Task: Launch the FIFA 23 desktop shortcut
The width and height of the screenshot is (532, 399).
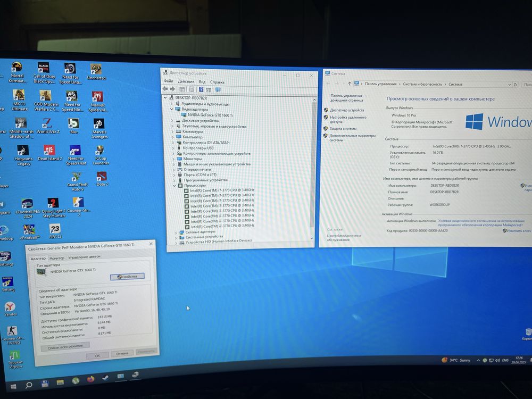Action: click(55, 231)
